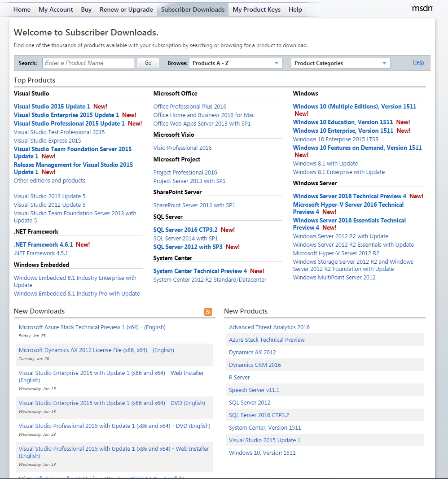Open Dynamics CRM 2016 product
The height and width of the screenshot is (479, 448).
click(255, 365)
